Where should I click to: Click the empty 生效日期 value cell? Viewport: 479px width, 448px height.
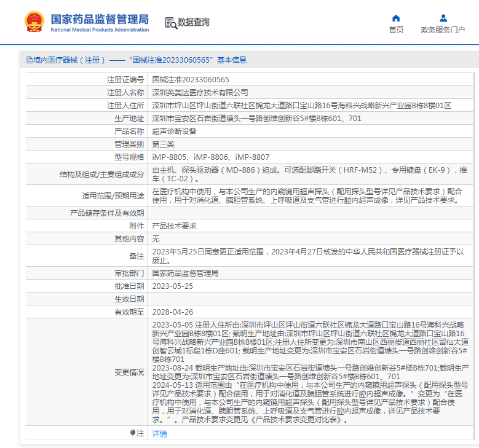pyautogui.click(x=311, y=299)
